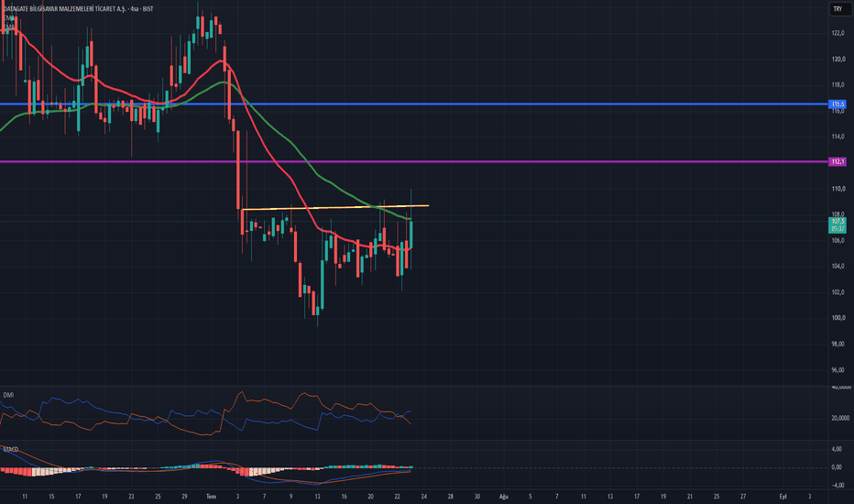Select the blue horizontal line
854x504 pixels.
[x=414, y=104]
